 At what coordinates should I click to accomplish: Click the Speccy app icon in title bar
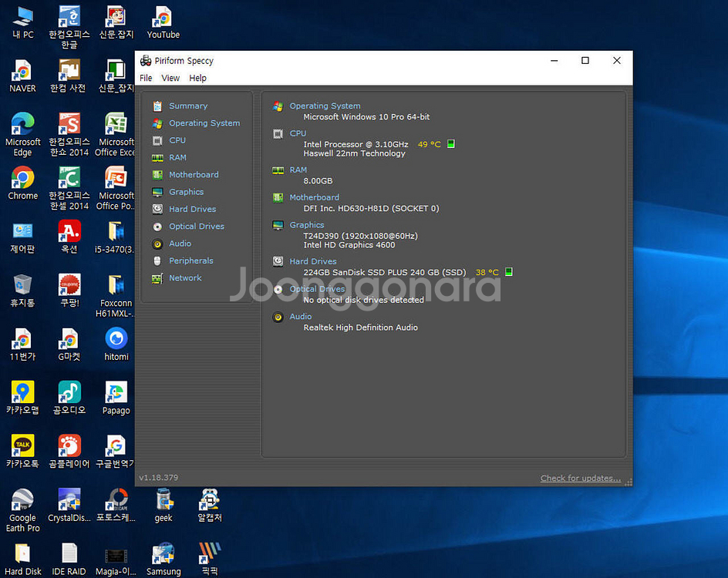[x=146, y=61]
